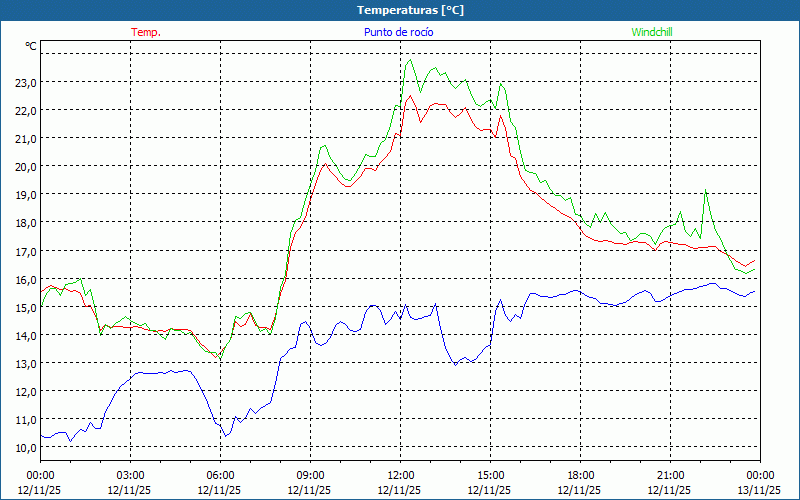
Task: Click the 13/11/25 date label
Action: tap(759, 490)
